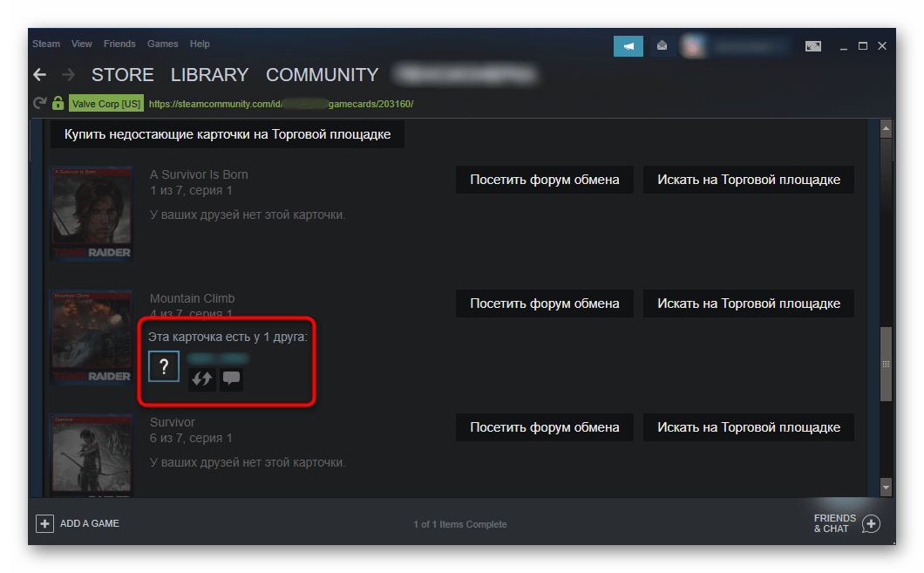Image resolution: width=924 pixels, height=573 pixels.
Task: Switch to Big Picture mode icon
Action: pos(812,46)
